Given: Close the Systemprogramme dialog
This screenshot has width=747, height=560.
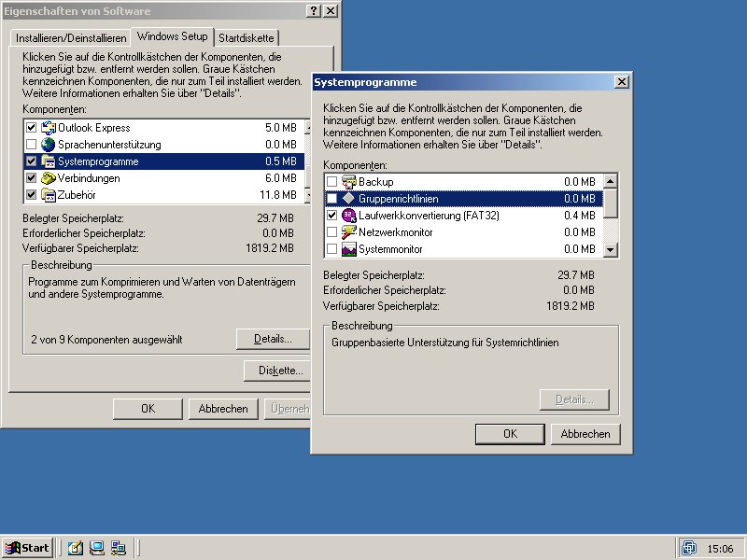Looking at the screenshot, I should pyautogui.click(x=621, y=82).
